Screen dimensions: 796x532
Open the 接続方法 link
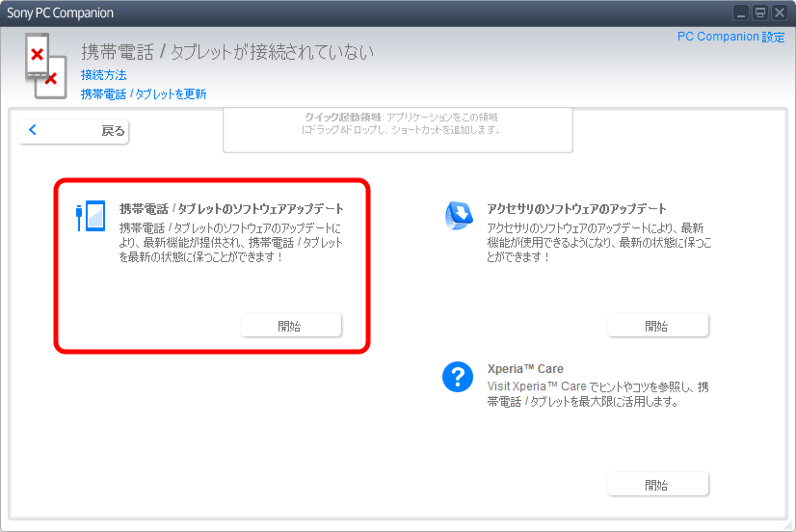[103, 75]
